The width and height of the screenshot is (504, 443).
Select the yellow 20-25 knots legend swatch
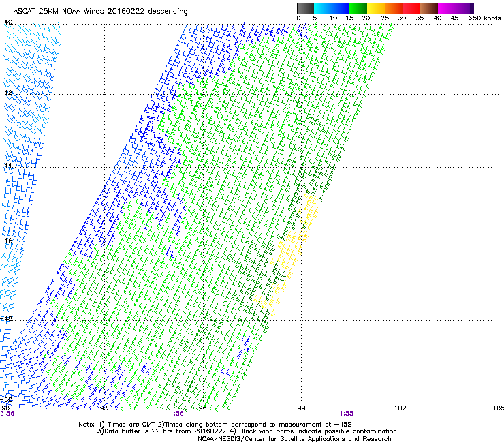[376, 8]
